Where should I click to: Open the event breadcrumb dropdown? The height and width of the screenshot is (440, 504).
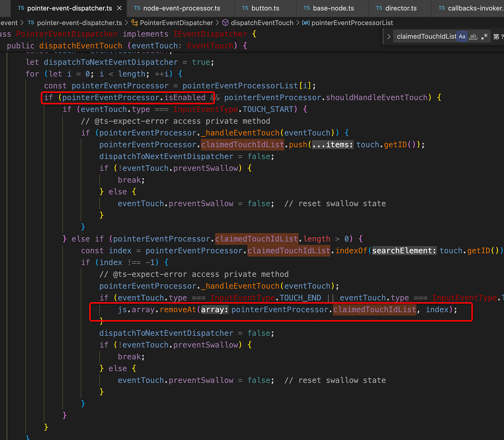point(9,22)
